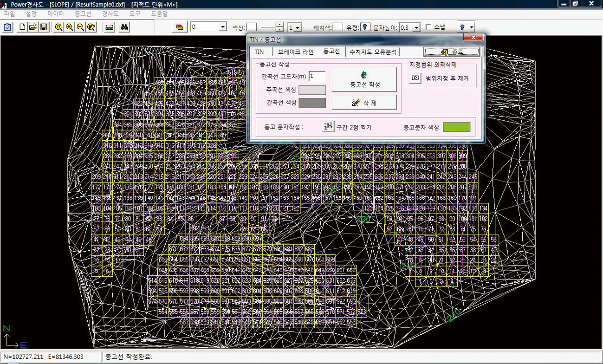Click the binoculars find icon
The height and width of the screenshot is (364, 603).
(124, 27)
